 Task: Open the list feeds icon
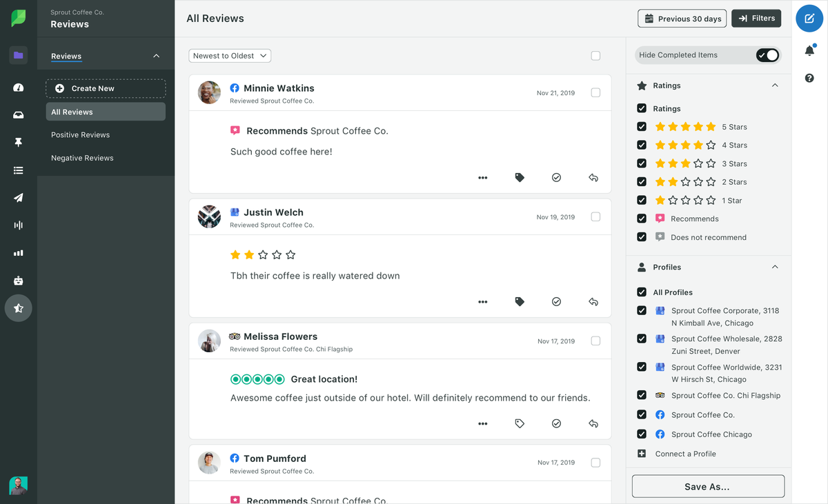(19, 170)
